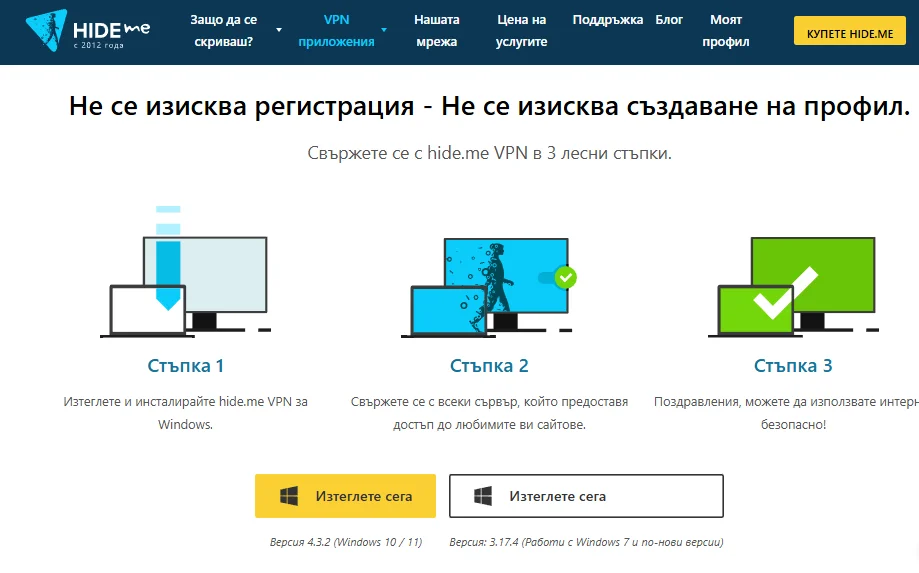The image size is (919, 573).
Task: Click the green check badge on Step 2 image
Action: (566, 277)
